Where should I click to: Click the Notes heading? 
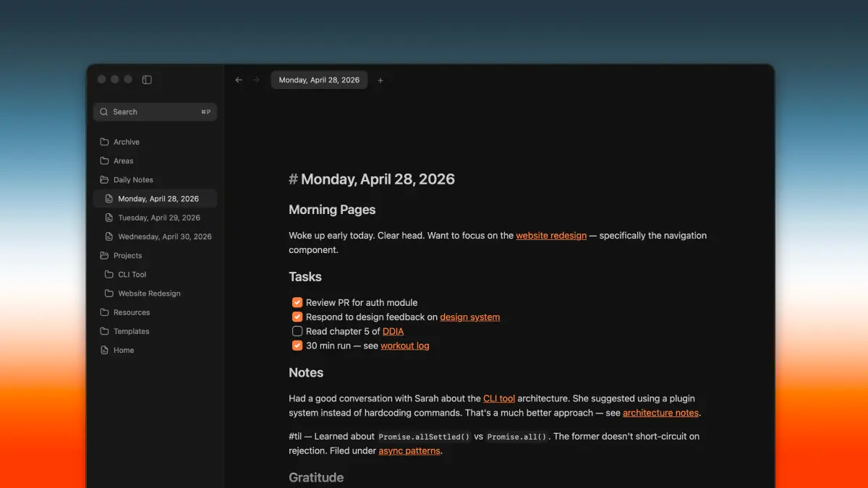[x=306, y=372]
